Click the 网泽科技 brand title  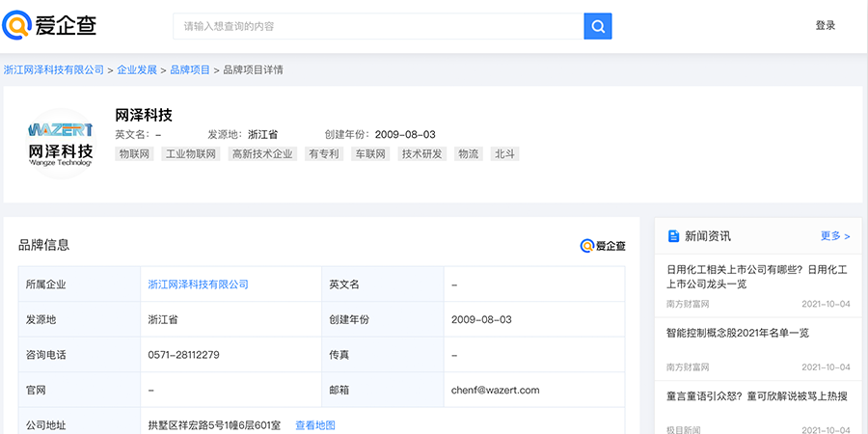click(x=144, y=115)
